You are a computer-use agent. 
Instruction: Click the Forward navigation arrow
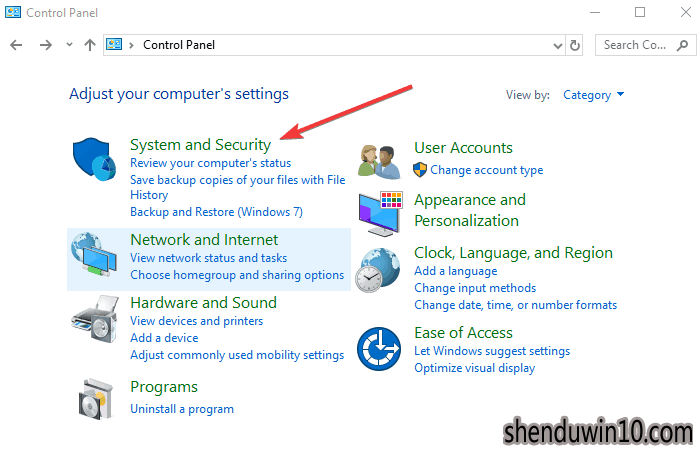45,45
